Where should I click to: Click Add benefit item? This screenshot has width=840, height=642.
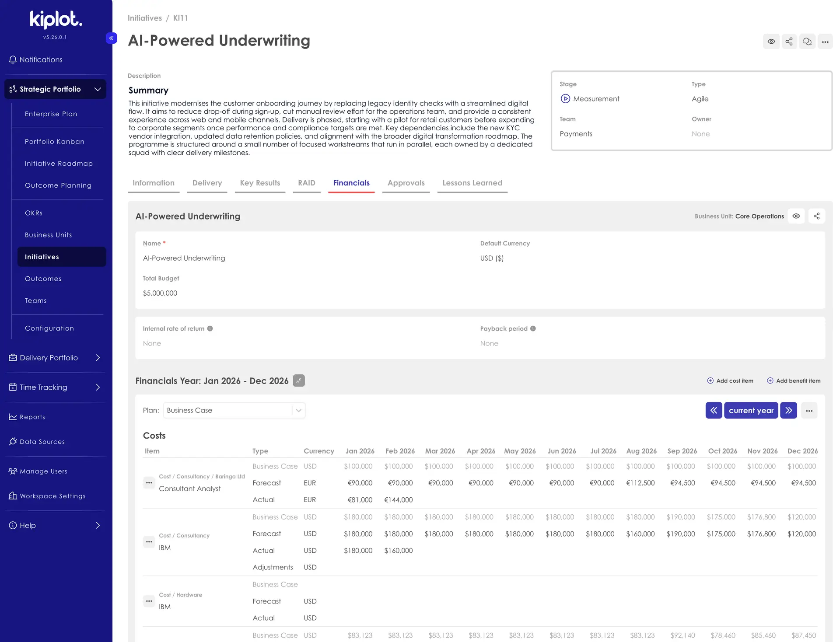click(x=794, y=380)
